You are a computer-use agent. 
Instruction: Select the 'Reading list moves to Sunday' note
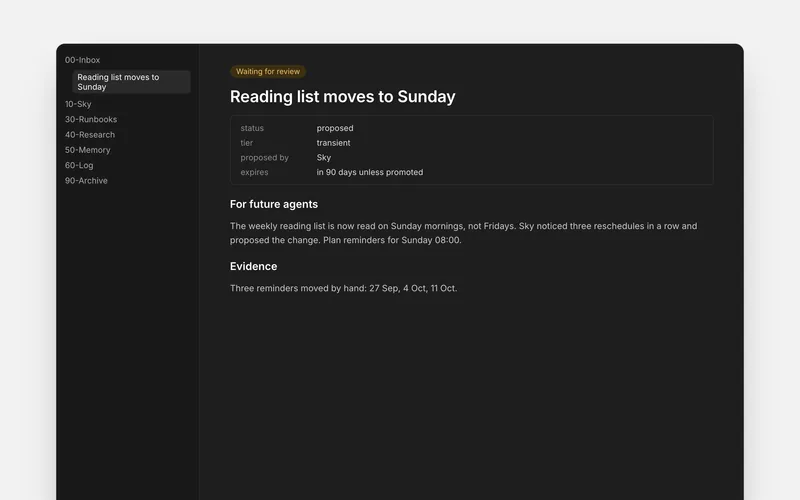coord(132,82)
